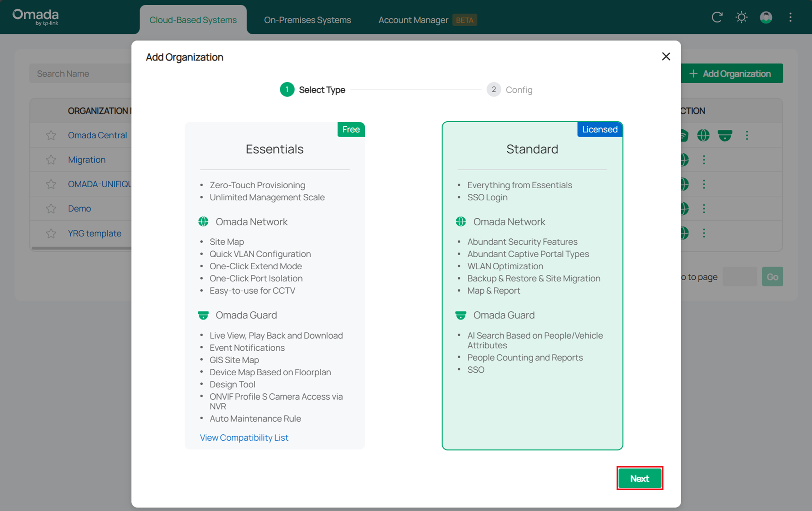
Task: Click the Omada Network globe icon in the Essentials card
Action: [x=203, y=221]
